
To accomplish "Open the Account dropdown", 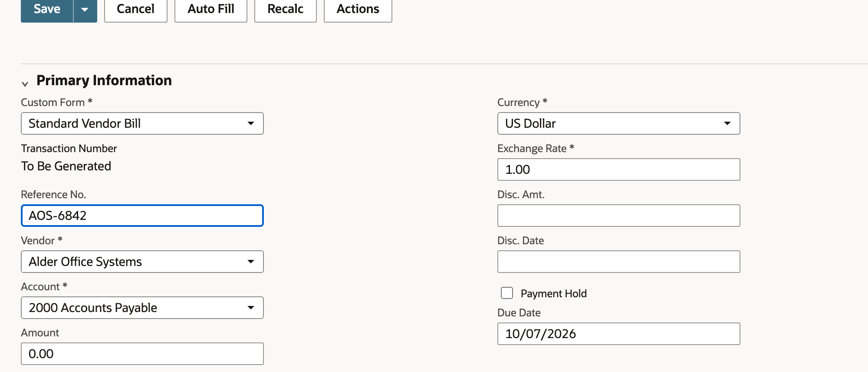I will click(x=142, y=308).
